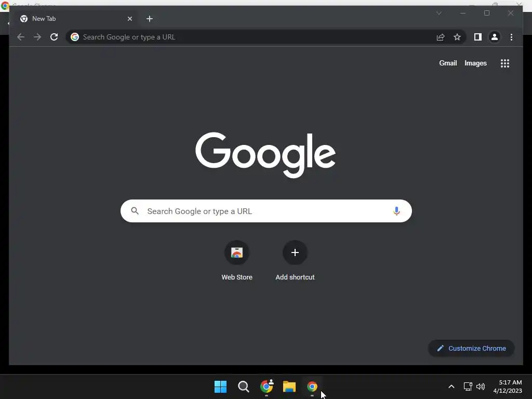Screen dimensions: 532x399
Task: Expand the tab search chevron
Action: 438,13
